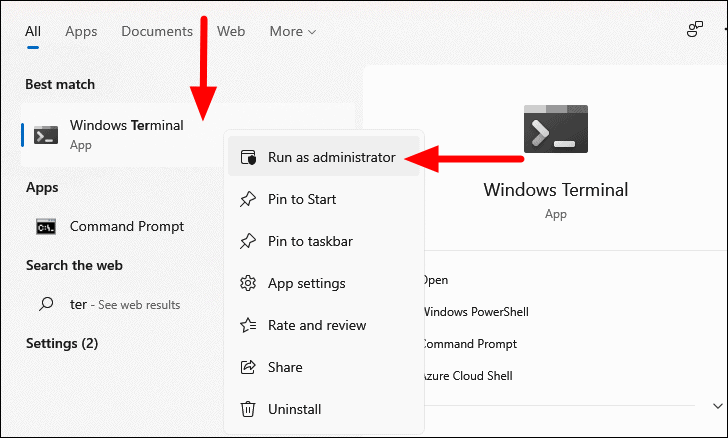Choose Pin to Start menu entry

point(324,199)
